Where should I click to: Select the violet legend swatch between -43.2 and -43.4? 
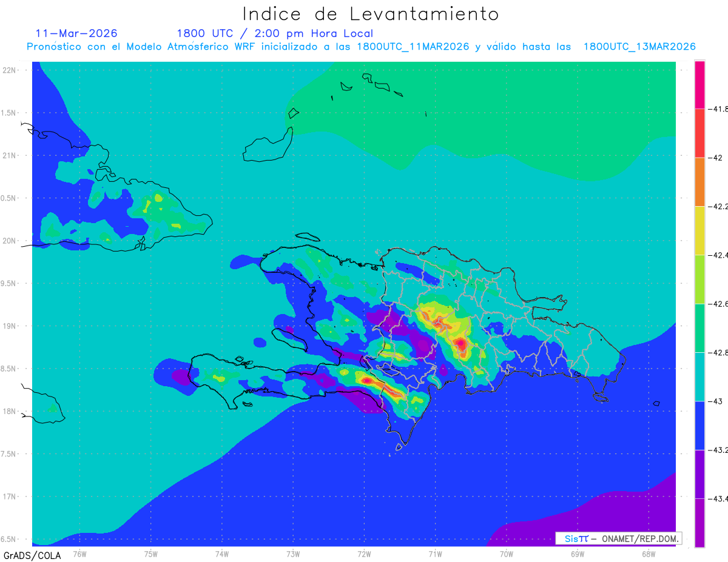click(699, 474)
